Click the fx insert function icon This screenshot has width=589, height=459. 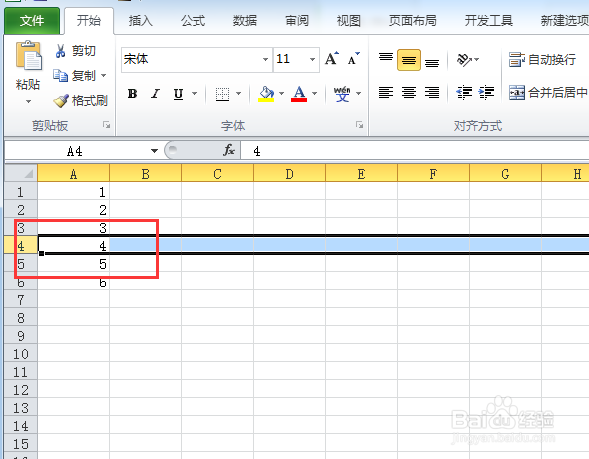click(x=228, y=150)
